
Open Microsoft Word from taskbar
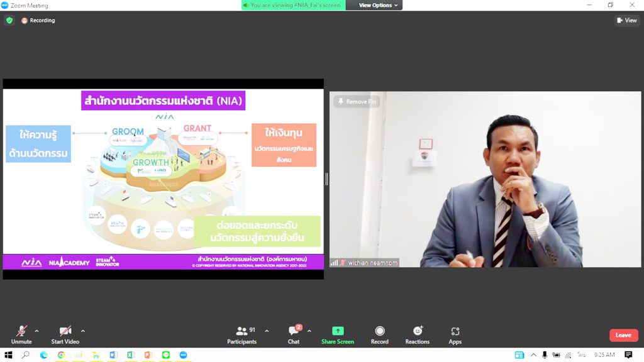[x=113, y=354]
